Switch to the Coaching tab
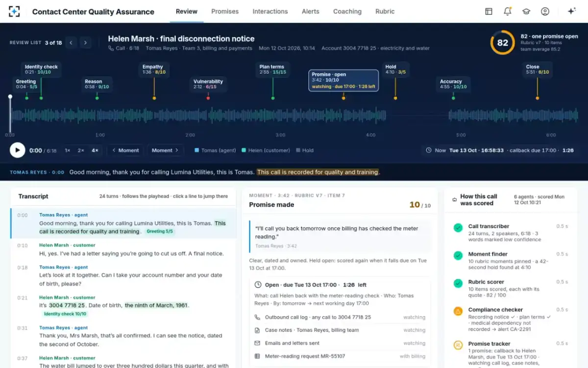588x368 pixels. pos(347,11)
